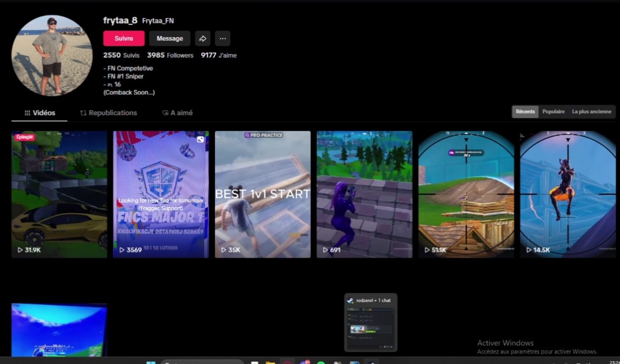Click the heart icon on A aimé tab
The image size is (620, 364).
point(165,113)
